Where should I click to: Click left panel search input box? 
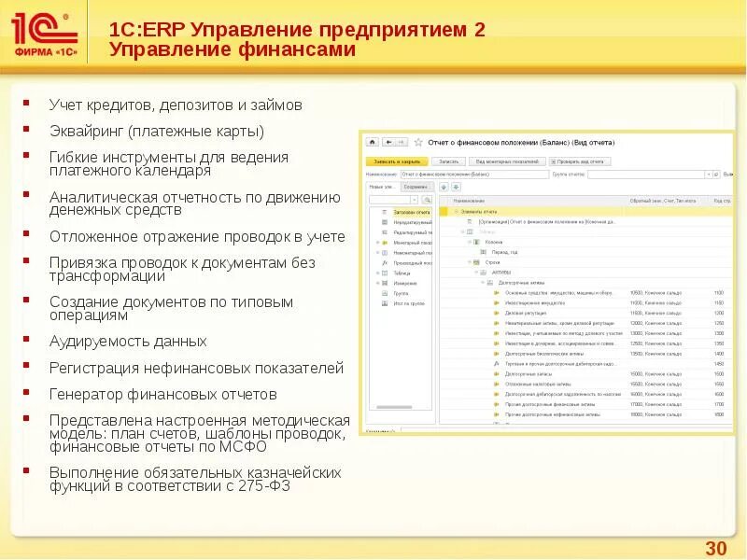390,200
